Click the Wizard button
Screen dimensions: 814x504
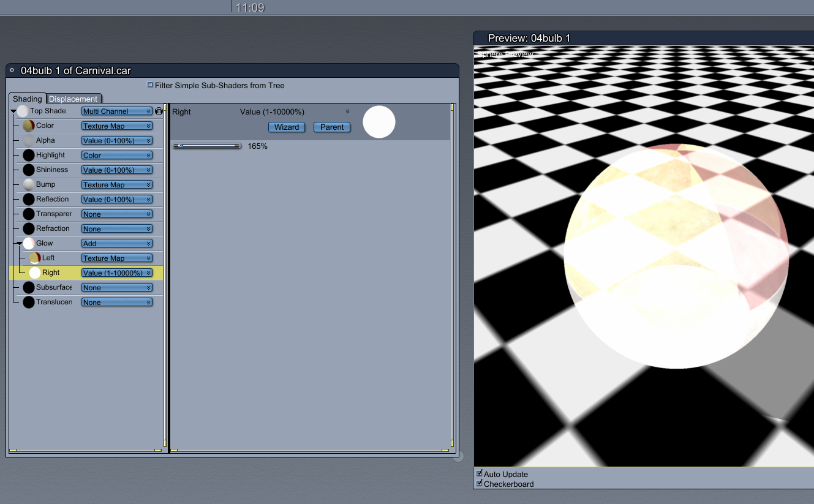[287, 127]
